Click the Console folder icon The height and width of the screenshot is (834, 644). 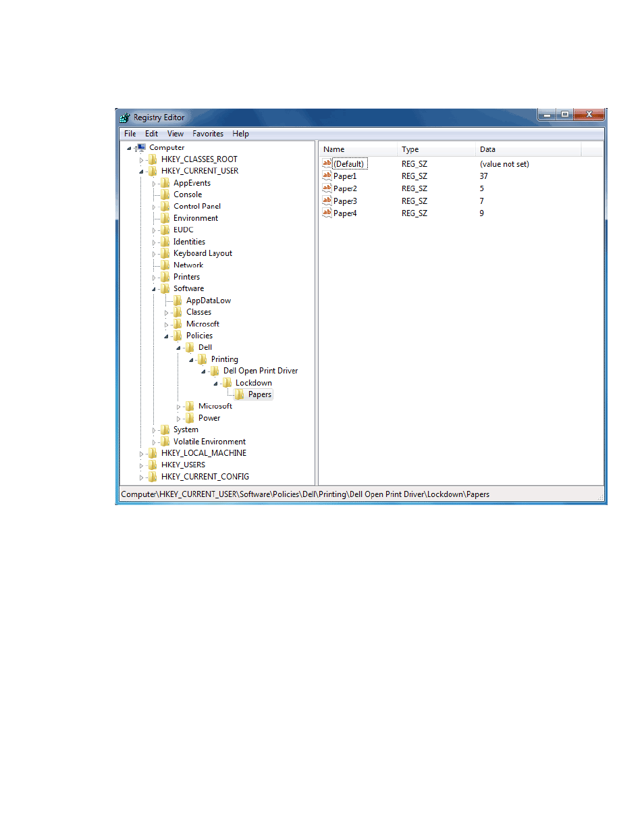click(165, 194)
